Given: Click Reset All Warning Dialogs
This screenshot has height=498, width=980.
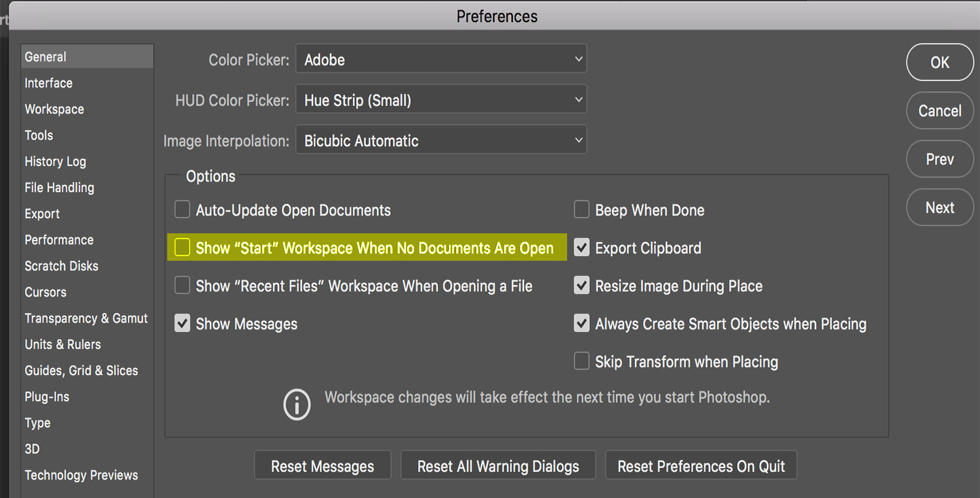Looking at the screenshot, I should click(x=498, y=466).
